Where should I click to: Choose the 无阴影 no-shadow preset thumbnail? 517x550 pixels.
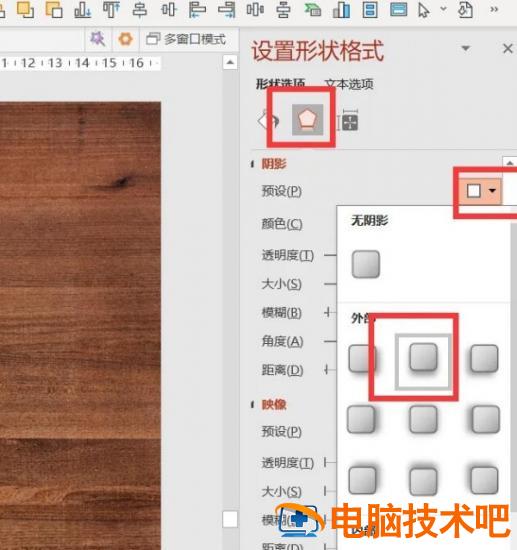coord(365,264)
